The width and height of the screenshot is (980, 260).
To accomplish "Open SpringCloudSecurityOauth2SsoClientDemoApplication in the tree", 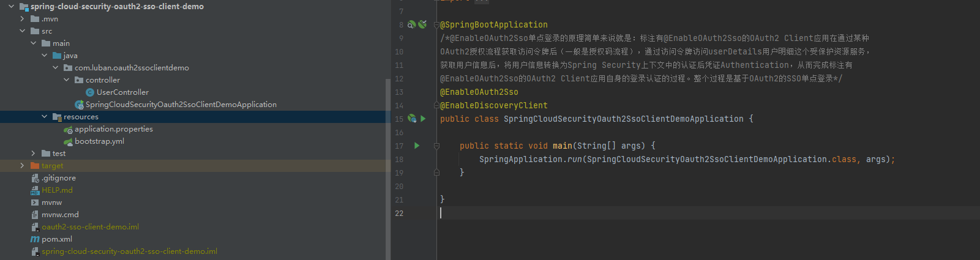I will point(181,105).
